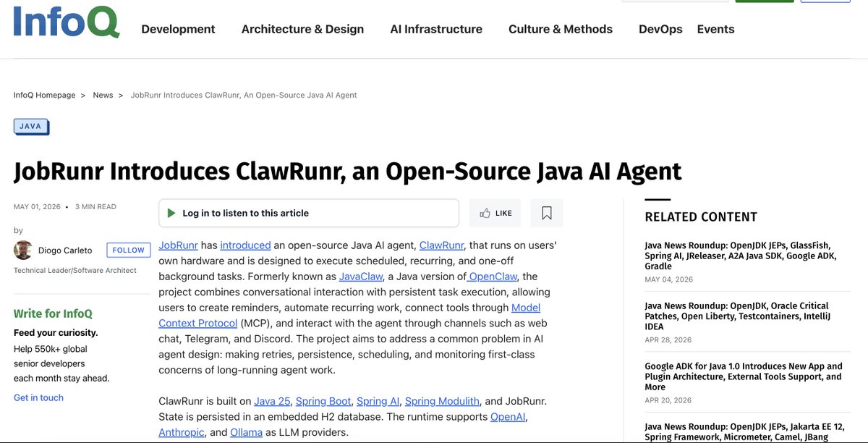This screenshot has width=868, height=443.
Task: Open related article about GlassFish, JReleaser roundup
Action: pyautogui.click(x=741, y=256)
